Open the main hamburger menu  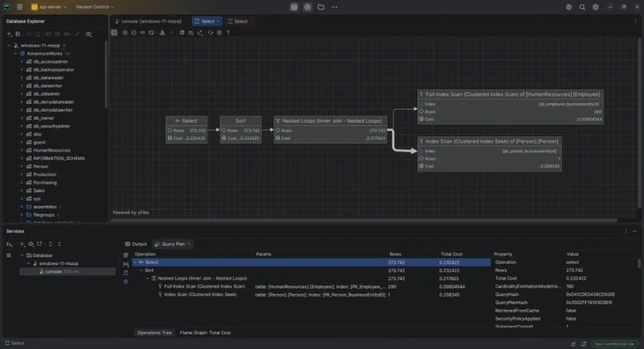click(x=19, y=7)
